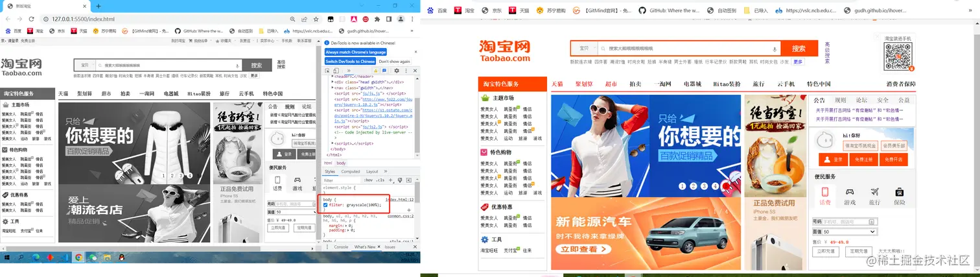Image resolution: width=980 pixels, height=277 pixels.
Task: Click Switch DevTools to Chinese button
Action: (x=350, y=61)
